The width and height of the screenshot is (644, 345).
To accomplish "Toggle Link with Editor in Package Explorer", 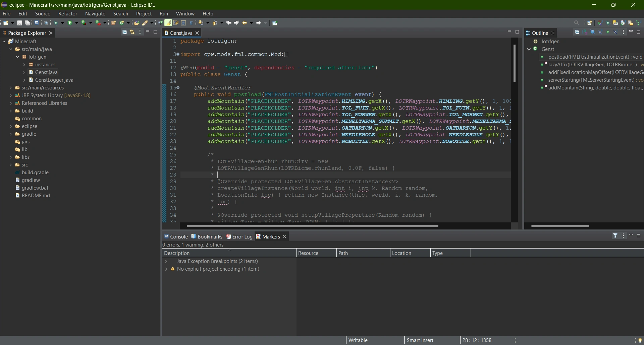I will [132, 32].
